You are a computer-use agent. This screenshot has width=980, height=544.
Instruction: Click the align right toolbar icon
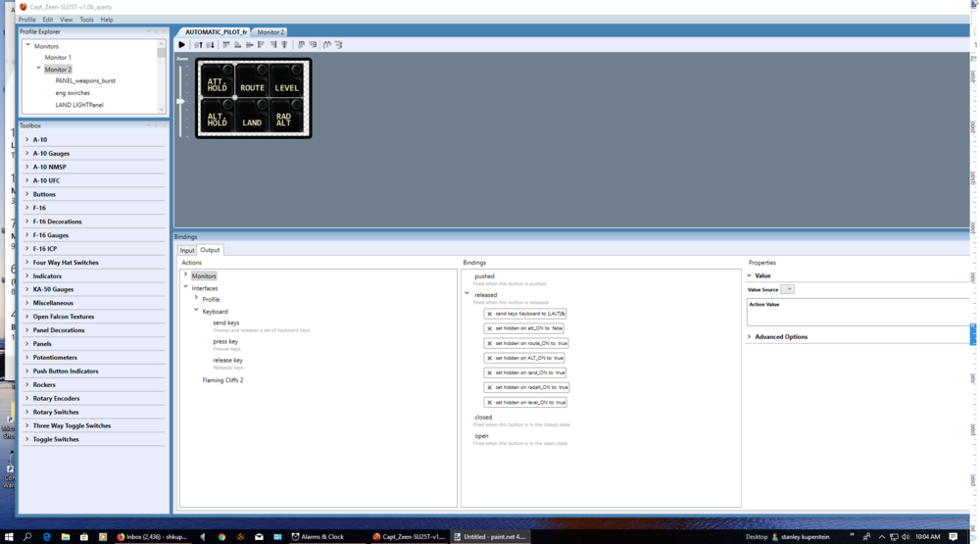(x=273, y=45)
